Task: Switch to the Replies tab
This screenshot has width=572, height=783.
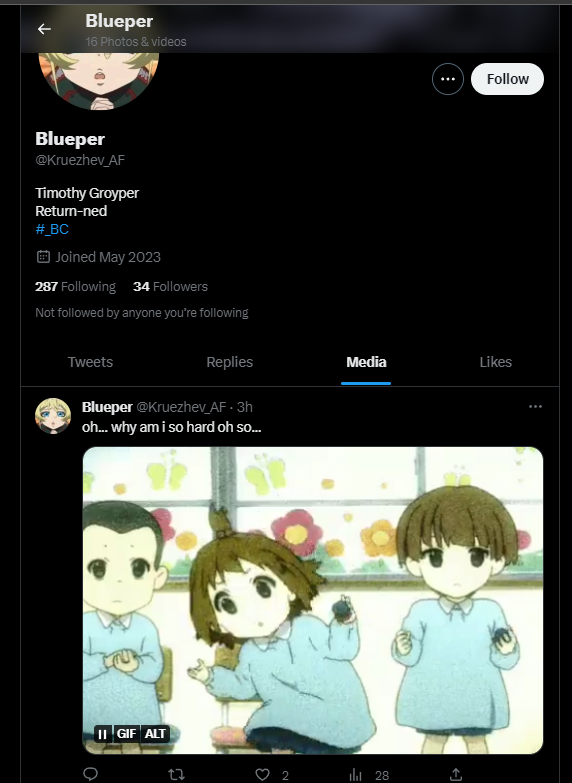Action: pos(230,362)
